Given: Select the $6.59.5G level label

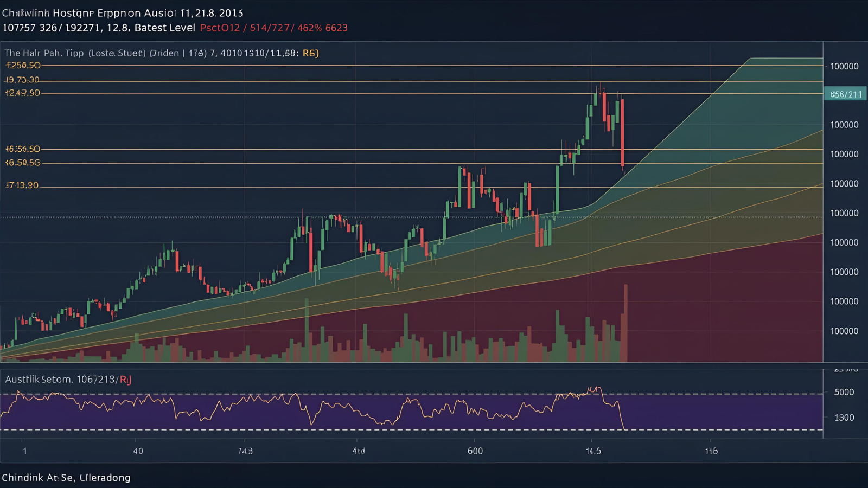Looking at the screenshot, I should click(x=22, y=163).
